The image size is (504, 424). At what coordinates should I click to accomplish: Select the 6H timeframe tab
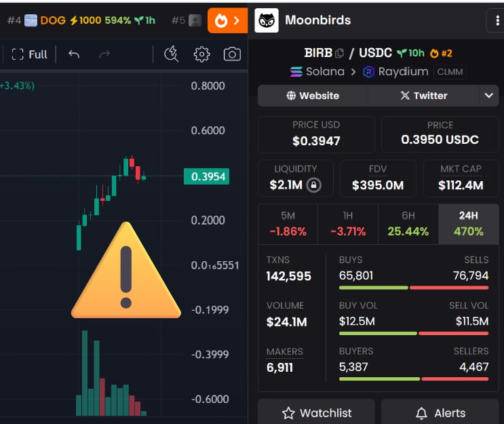click(408, 224)
